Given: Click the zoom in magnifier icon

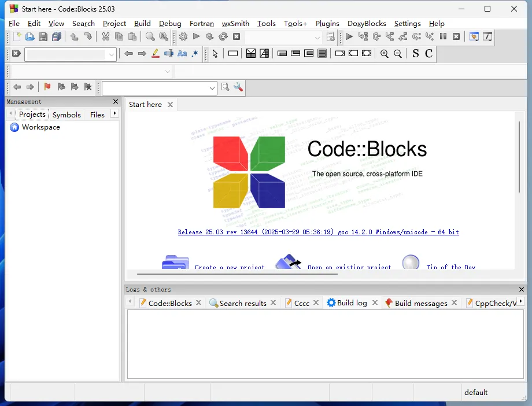Looking at the screenshot, I should (x=385, y=54).
